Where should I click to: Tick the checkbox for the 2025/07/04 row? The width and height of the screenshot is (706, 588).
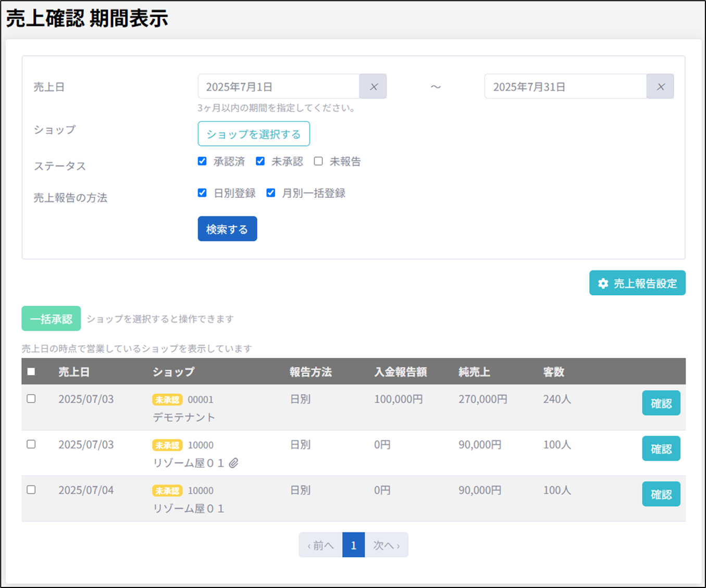tap(31, 490)
